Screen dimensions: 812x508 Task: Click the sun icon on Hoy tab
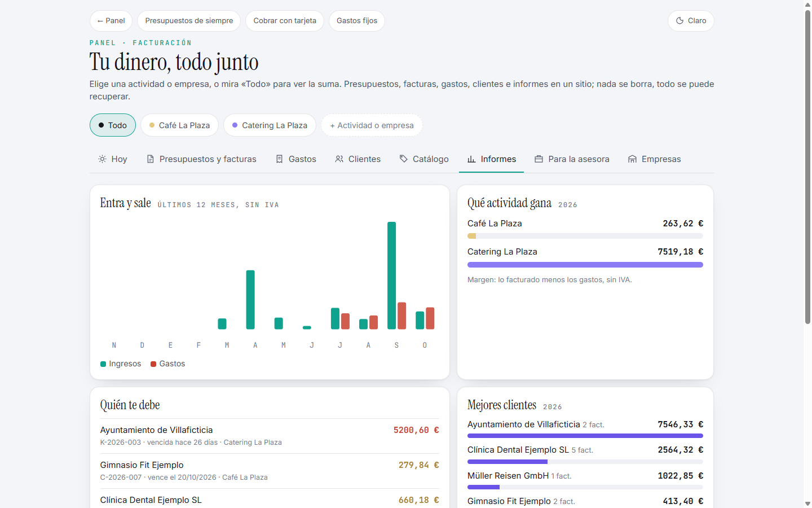pos(102,159)
